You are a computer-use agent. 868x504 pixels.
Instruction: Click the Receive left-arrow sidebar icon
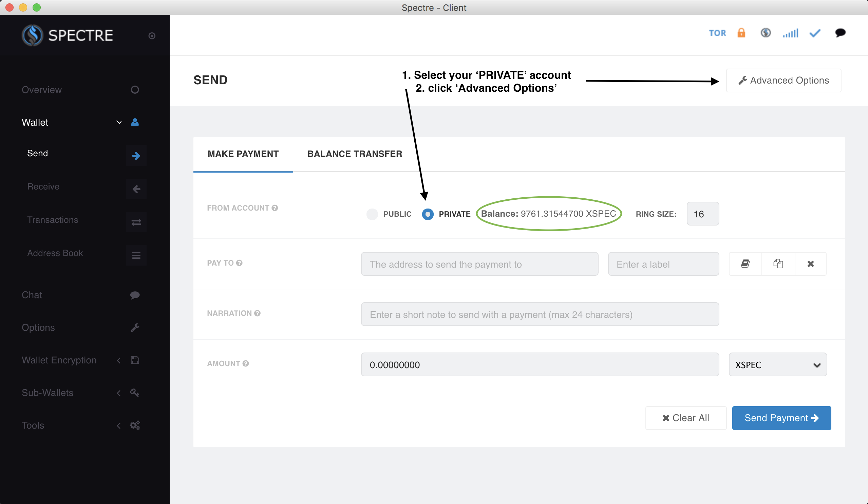click(136, 189)
